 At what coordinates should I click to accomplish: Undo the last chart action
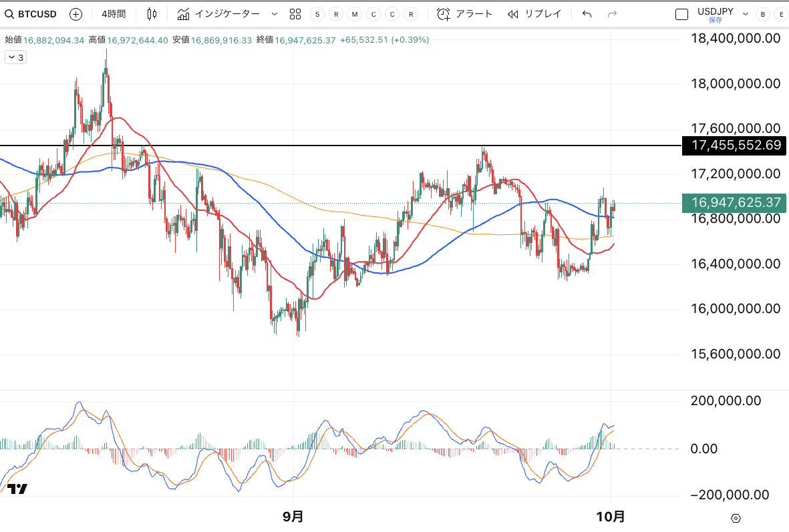tap(587, 13)
